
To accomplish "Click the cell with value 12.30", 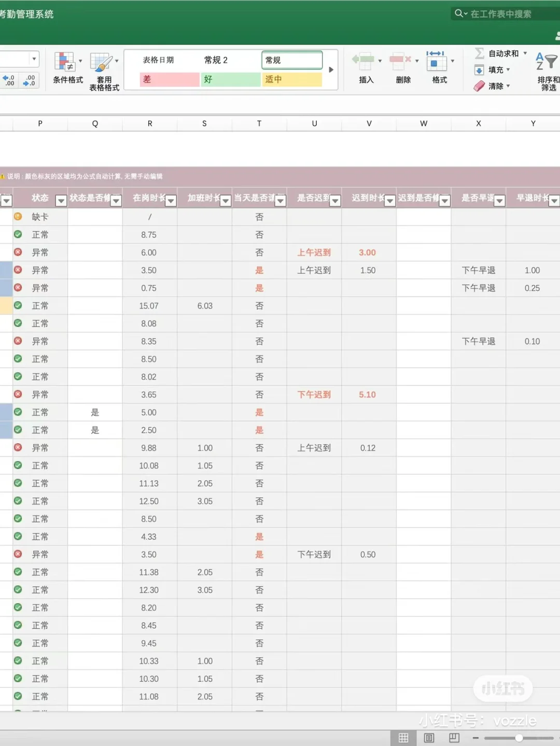I will pyautogui.click(x=150, y=590).
